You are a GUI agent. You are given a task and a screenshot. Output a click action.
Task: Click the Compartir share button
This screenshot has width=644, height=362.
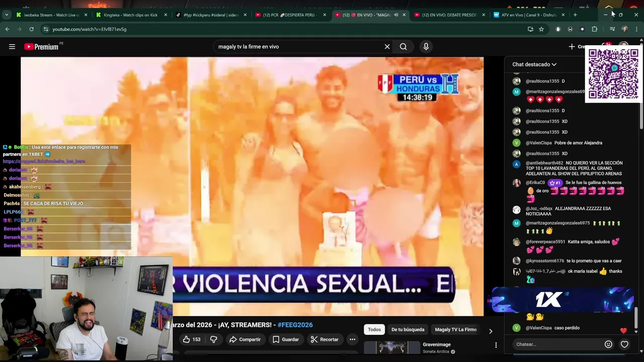click(245, 339)
